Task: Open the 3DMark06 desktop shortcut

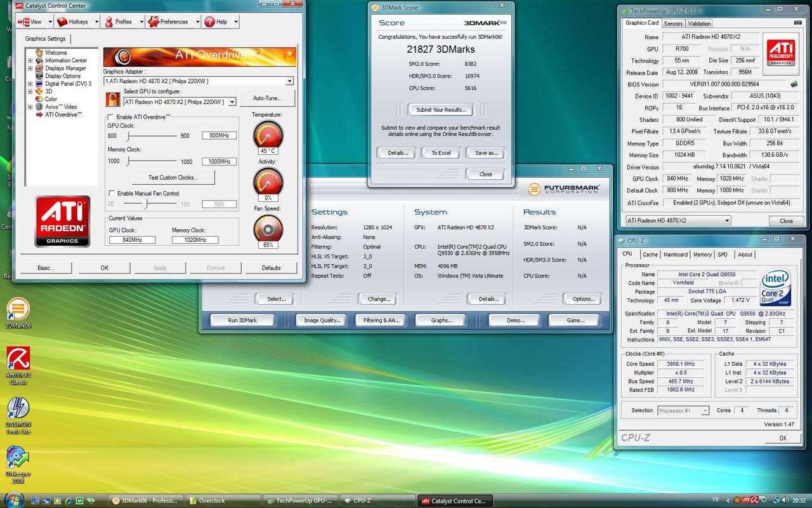Action: [x=18, y=312]
